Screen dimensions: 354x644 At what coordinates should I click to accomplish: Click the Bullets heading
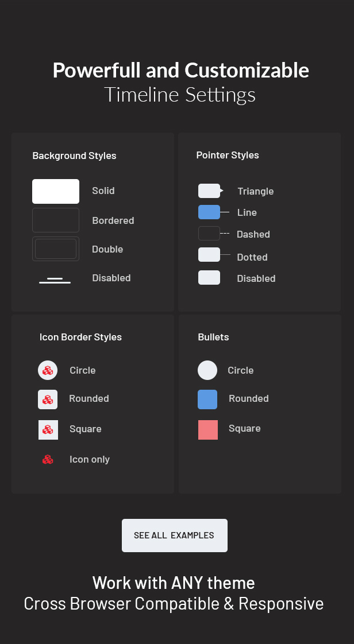point(213,337)
